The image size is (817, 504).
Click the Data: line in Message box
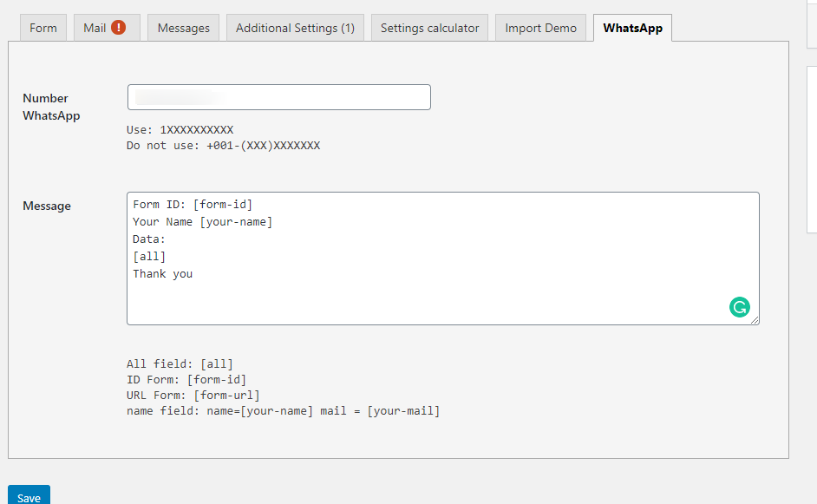coord(149,239)
